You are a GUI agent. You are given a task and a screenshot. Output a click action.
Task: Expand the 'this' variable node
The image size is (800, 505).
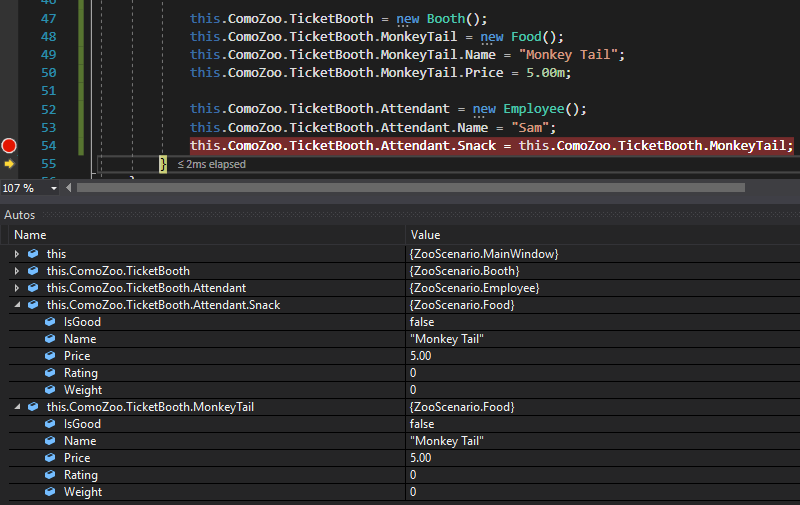pyautogui.click(x=17, y=254)
